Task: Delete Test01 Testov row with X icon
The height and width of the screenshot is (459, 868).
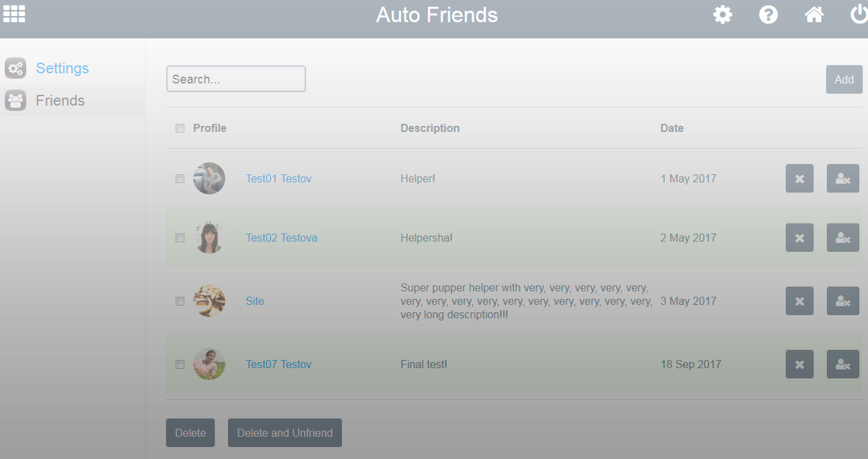Action: point(799,179)
